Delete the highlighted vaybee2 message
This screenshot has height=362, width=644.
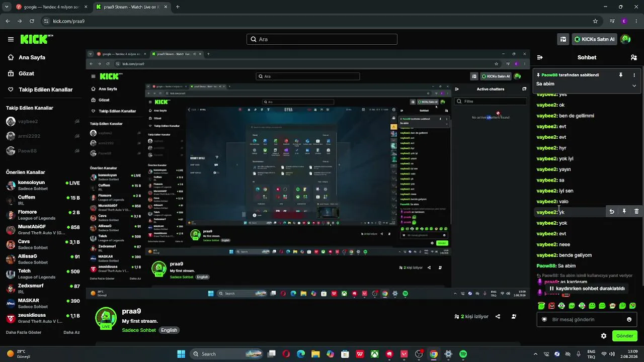coord(636,212)
